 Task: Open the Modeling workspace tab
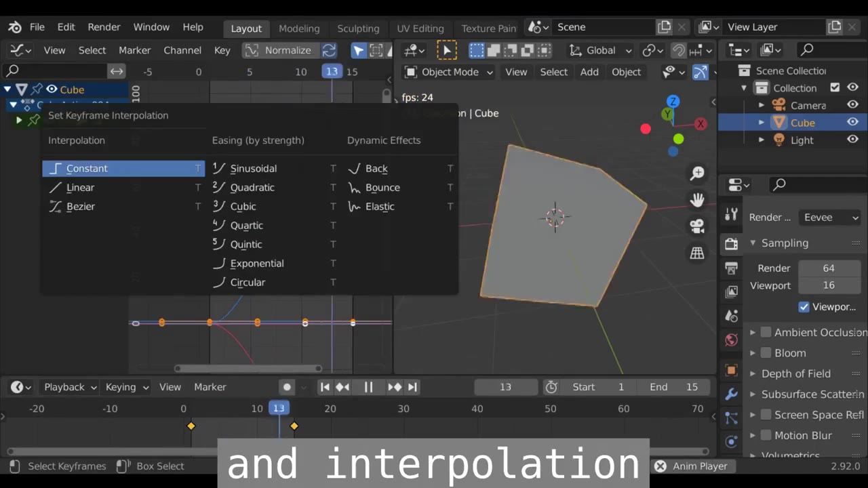tap(299, 28)
